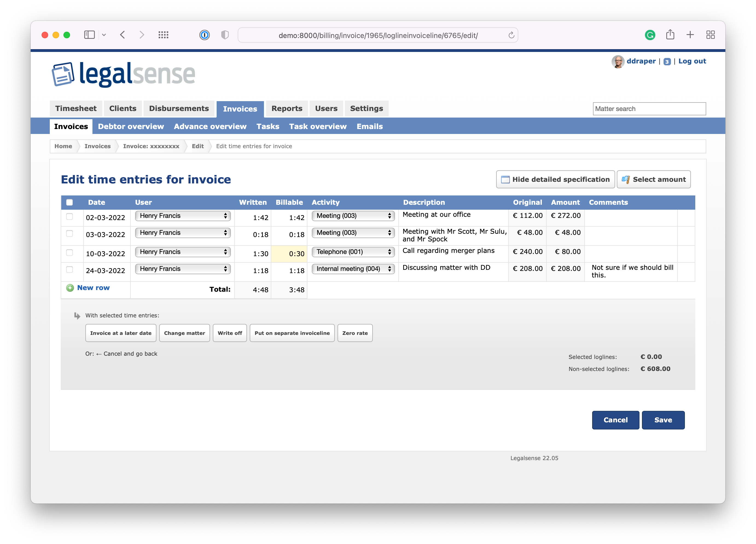Click the Legalsense logo
The height and width of the screenshot is (544, 756).
pos(123,74)
